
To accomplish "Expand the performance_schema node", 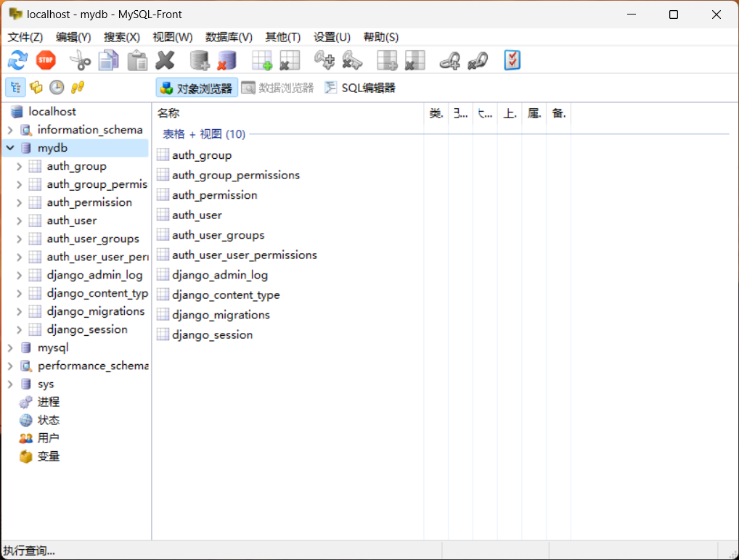I will tap(10, 366).
